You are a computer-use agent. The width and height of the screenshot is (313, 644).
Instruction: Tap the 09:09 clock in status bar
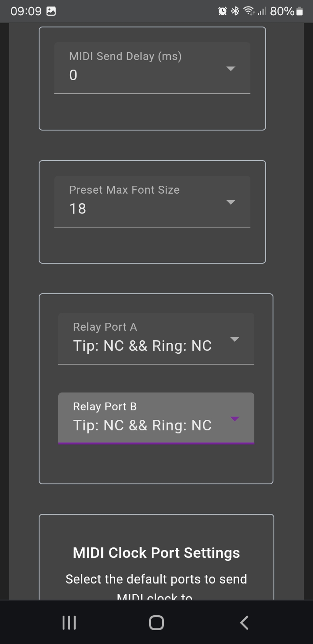point(26,11)
